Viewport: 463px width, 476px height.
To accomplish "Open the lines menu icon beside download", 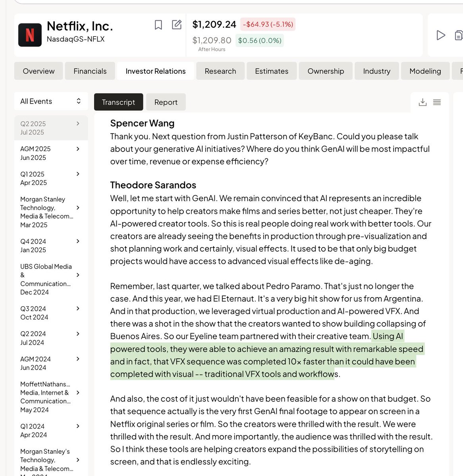I will [437, 102].
